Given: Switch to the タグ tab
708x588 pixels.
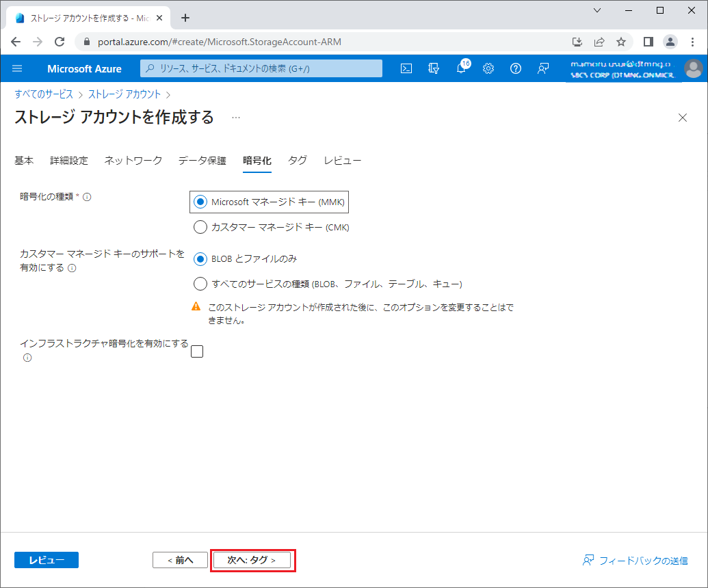Looking at the screenshot, I should pos(298,161).
